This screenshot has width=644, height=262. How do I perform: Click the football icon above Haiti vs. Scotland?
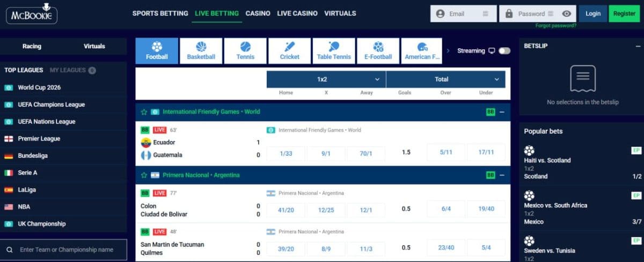pyautogui.click(x=530, y=150)
